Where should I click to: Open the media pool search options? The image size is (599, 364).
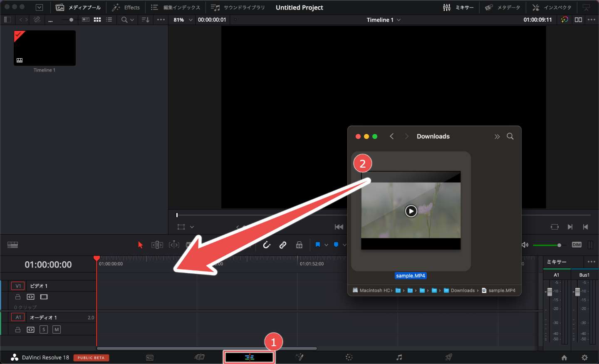tap(128, 20)
